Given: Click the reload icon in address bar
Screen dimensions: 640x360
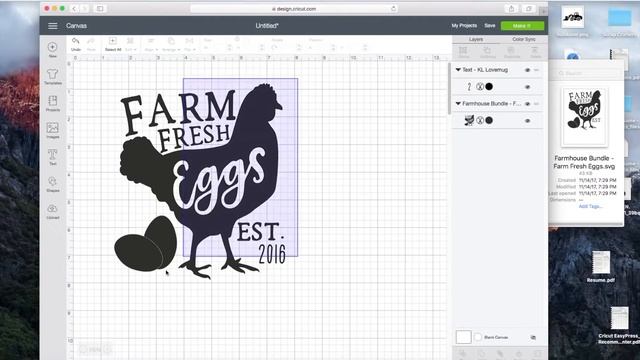Looking at the screenshot, I should 393,9.
